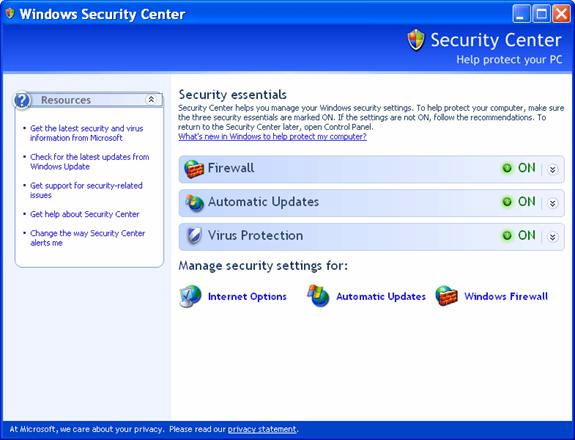The width and height of the screenshot is (575, 440).
Task: Click the Firewall section header text
Action: click(x=231, y=168)
